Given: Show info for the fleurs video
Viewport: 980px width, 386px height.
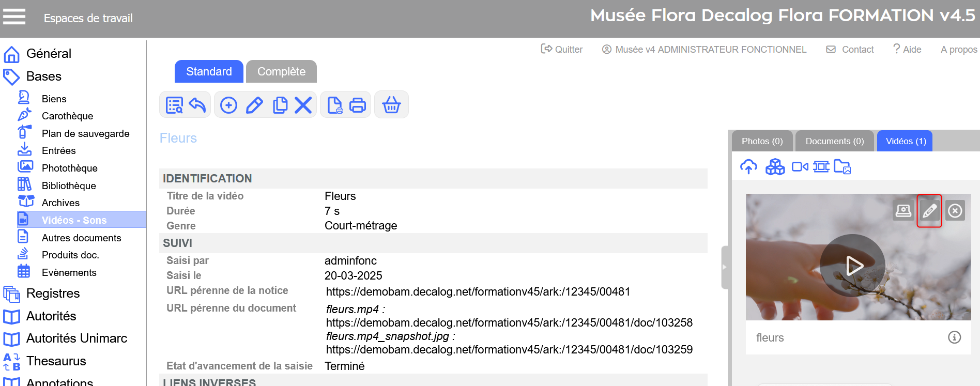Looking at the screenshot, I should [954, 337].
